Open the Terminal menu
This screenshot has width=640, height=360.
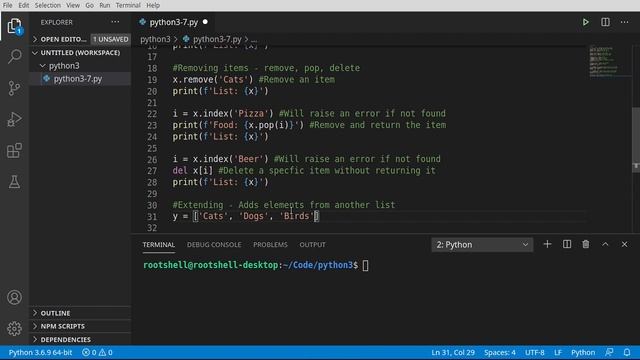(x=128, y=5)
